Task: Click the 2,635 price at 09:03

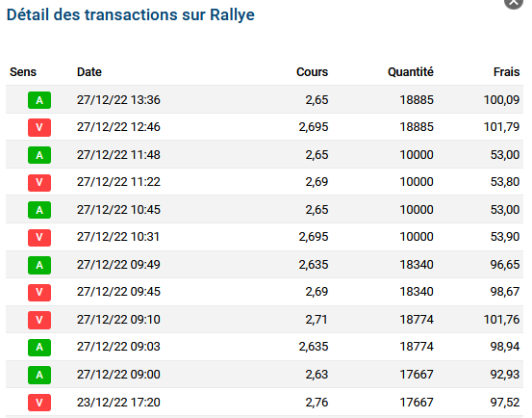Action: (314, 347)
